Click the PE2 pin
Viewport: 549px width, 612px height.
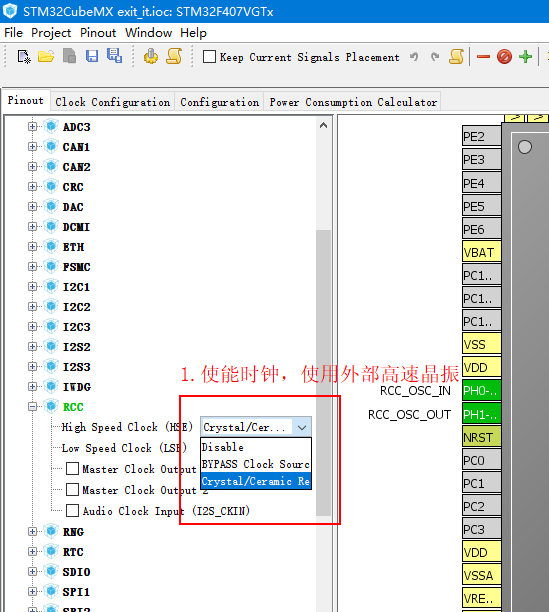481,137
